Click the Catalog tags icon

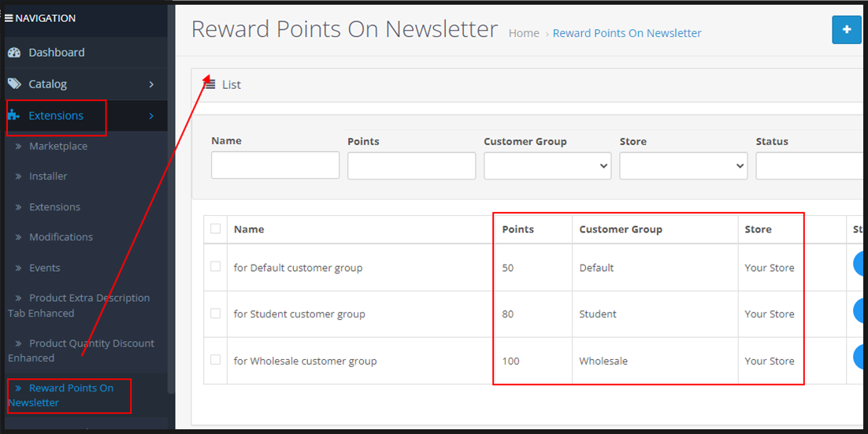(x=14, y=84)
